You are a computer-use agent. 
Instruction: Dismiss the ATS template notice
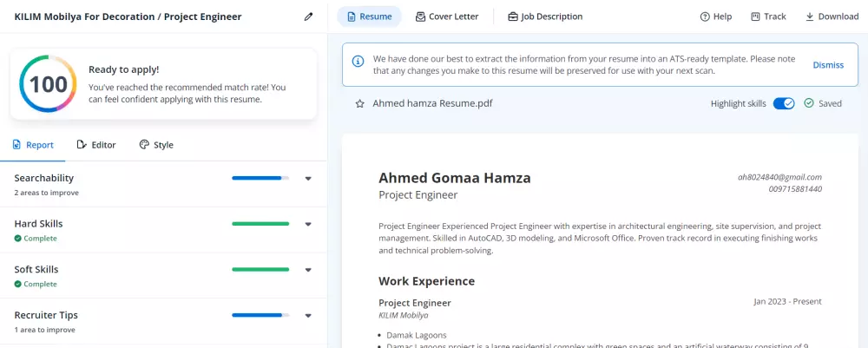[x=828, y=65]
